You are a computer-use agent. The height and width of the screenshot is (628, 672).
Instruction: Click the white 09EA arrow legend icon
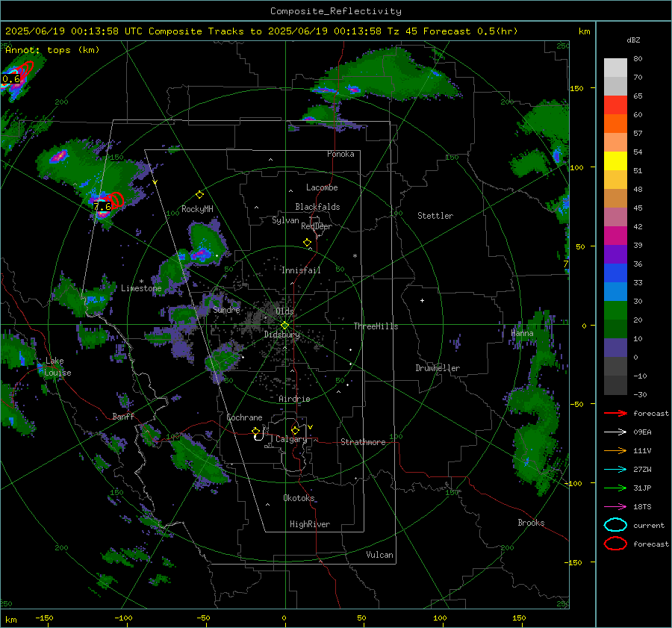pyautogui.click(x=615, y=432)
